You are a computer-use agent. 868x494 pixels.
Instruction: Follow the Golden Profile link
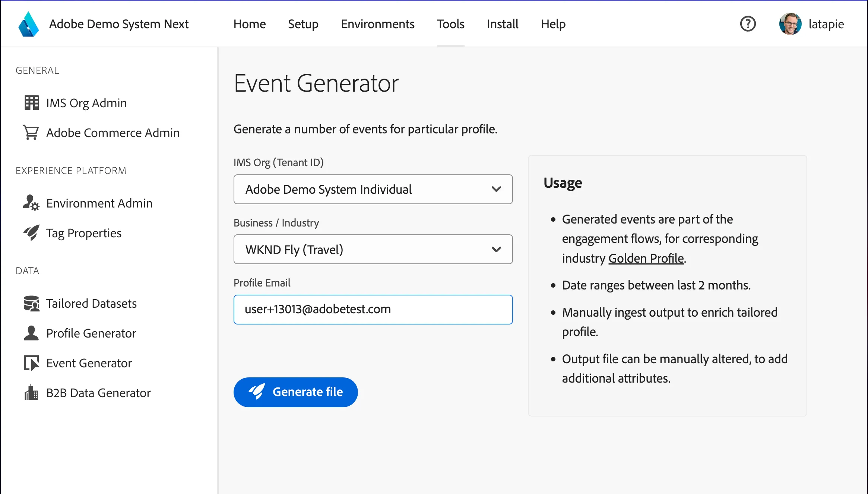(x=646, y=258)
